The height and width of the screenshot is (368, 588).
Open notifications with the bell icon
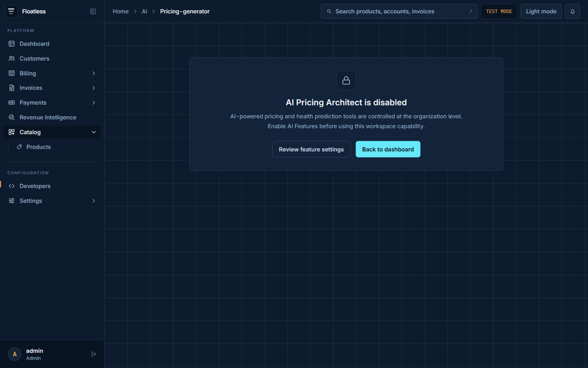[x=572, y=11]
